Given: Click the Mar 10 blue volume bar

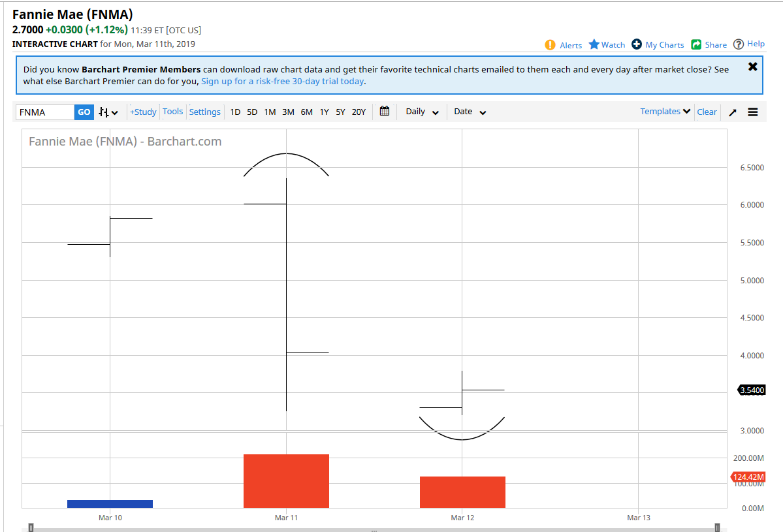Looking at the screenshot, I should coord(110,504).
